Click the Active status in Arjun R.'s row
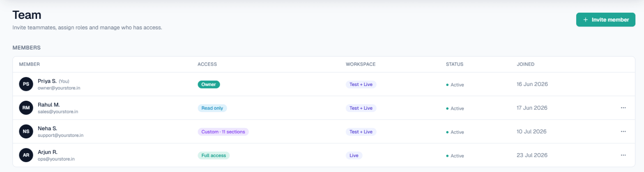 pyautogui.click(x=455, y=156)
